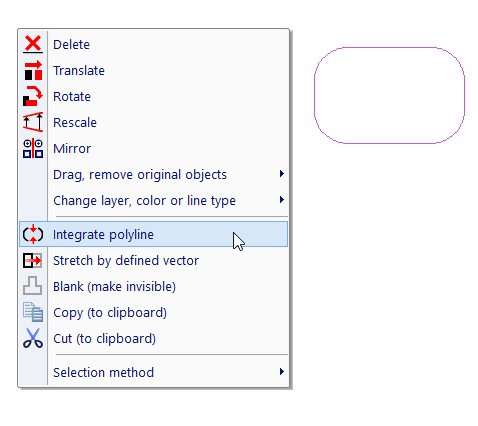
Task: Select the Mirror menu label
Action: pyautogui.click(x=72, y=149)
